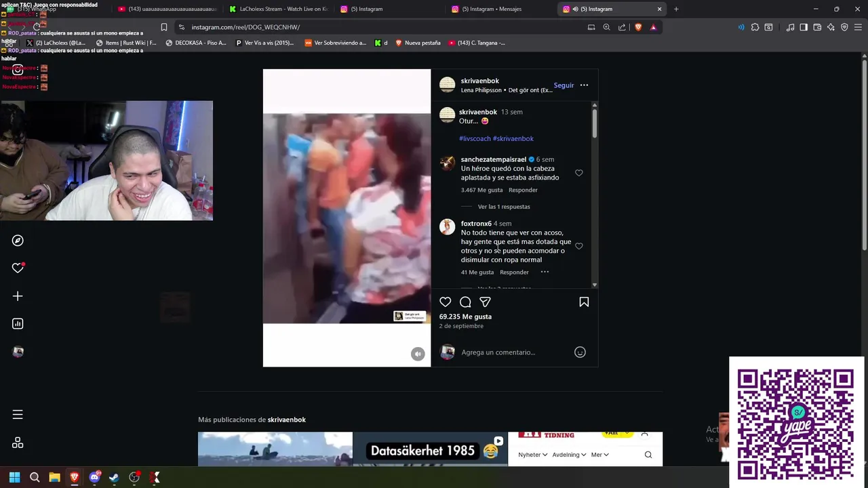Like the reel with the heart icon

pyautogui.click(x=445, y=302)
